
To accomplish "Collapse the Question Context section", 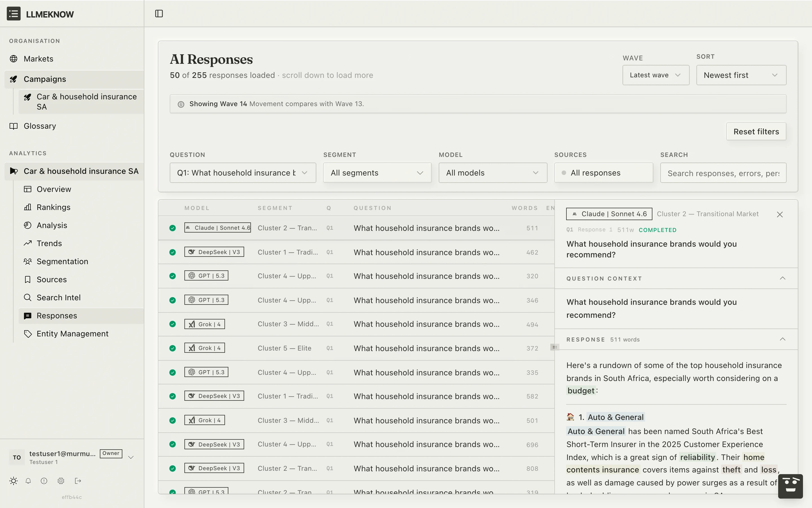I will coord(782,278).
